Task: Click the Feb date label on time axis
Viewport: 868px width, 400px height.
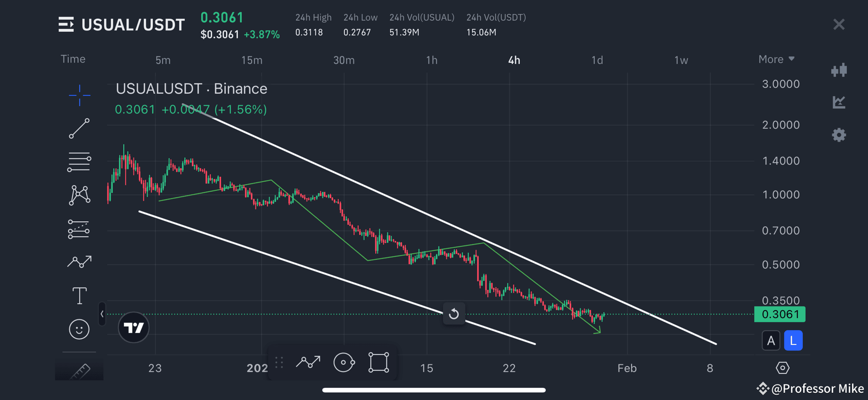Action: 627,368
